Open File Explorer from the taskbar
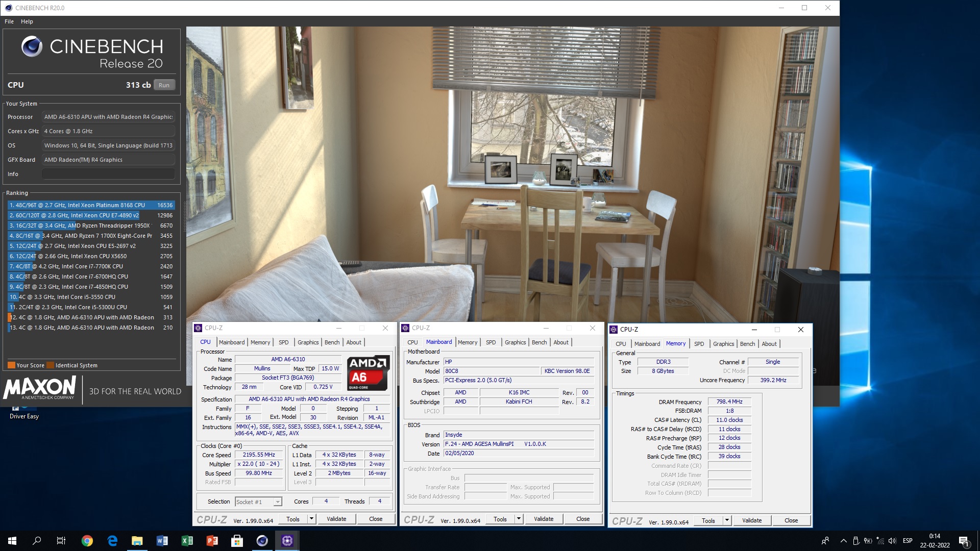The image size is (980, 551). [x=137, y=541]
